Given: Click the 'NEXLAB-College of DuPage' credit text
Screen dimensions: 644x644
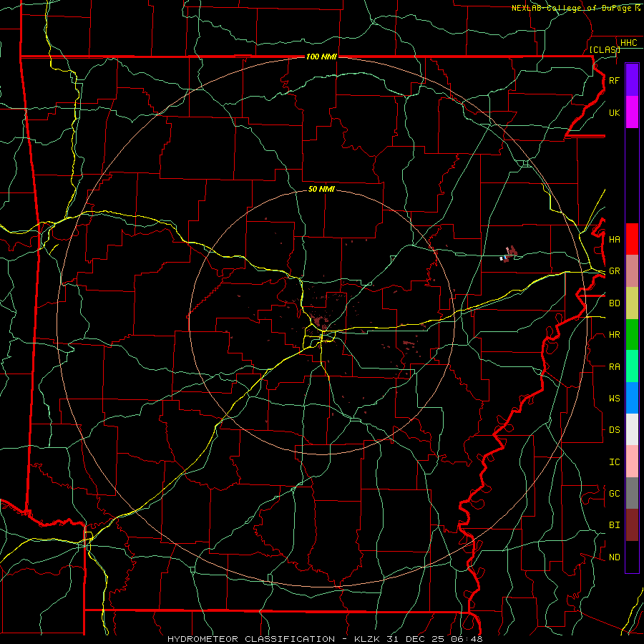Looking at the screenshot, I should coord(571,8).
